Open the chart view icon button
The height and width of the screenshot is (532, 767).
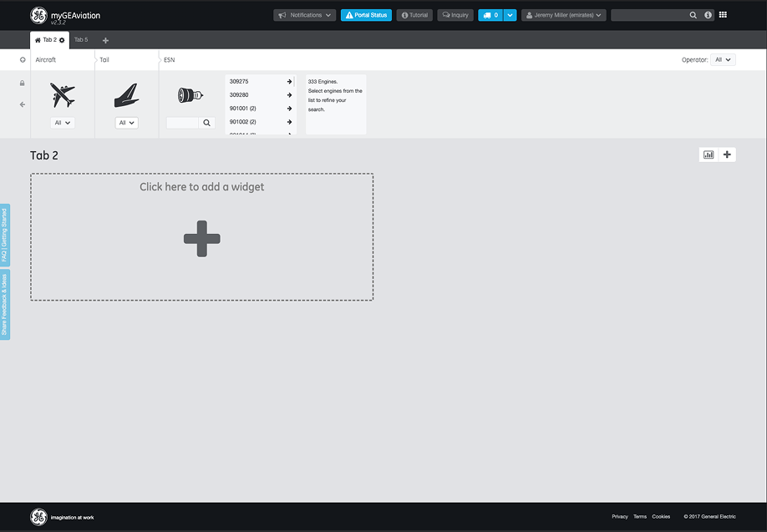tap(709, 155)
